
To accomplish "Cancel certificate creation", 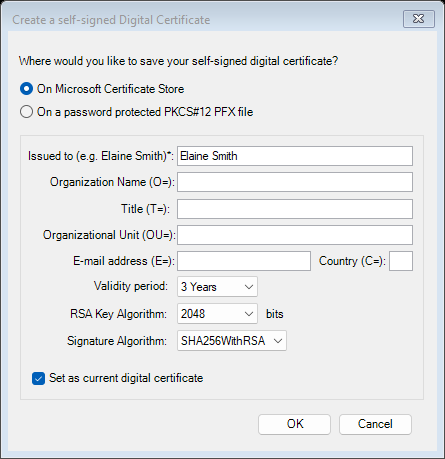I will (375, 424).
